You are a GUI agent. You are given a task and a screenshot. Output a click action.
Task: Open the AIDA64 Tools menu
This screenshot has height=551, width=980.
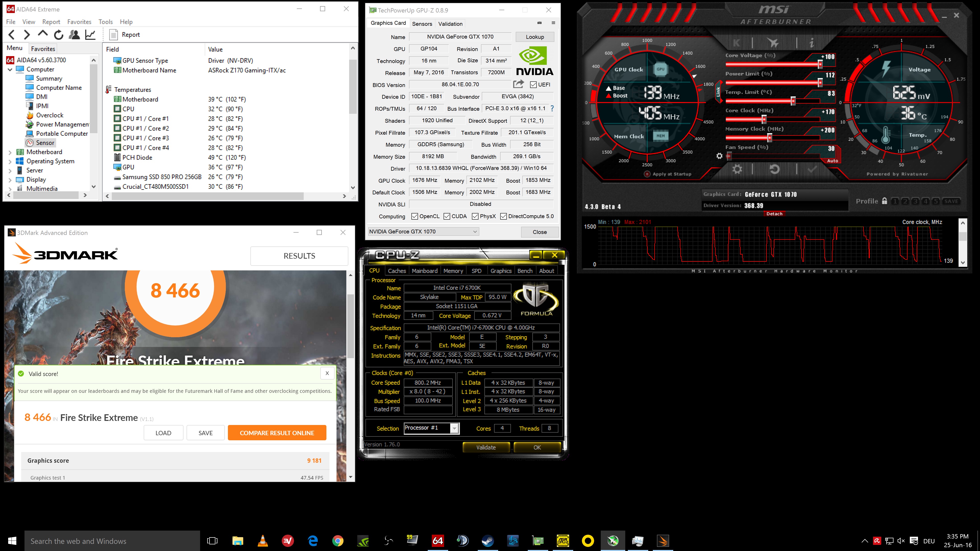point(105,22)
